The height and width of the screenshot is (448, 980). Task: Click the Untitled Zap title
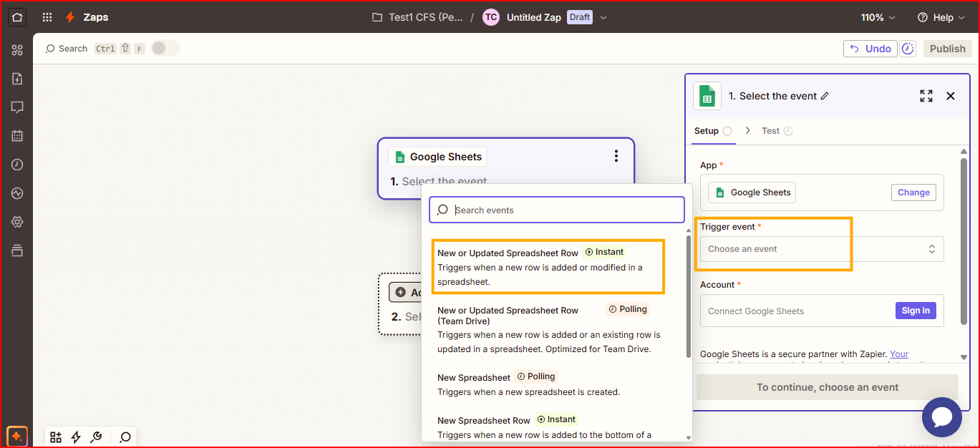pyautogui.click(x=534, y=17)
